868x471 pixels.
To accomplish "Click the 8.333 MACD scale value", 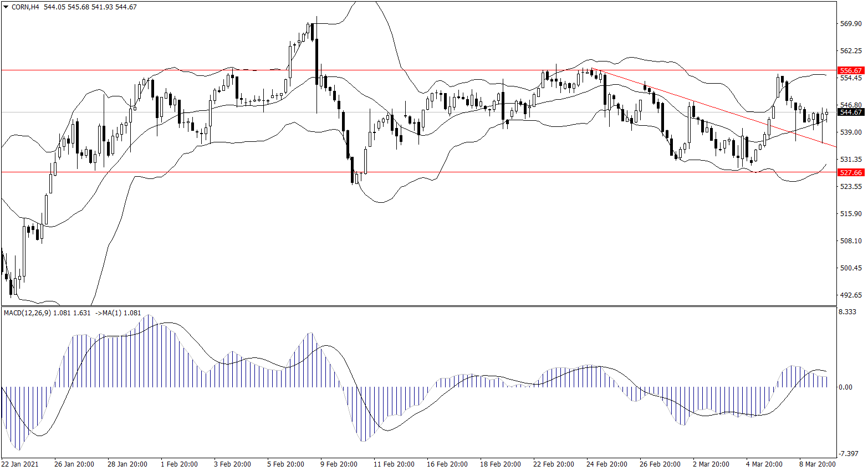I will 847,313.
